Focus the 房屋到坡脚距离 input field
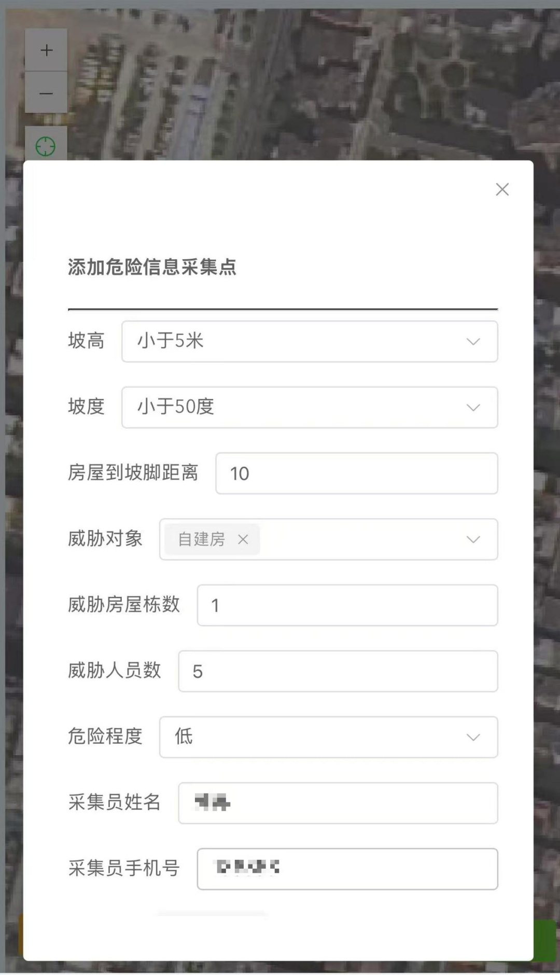 357,473
